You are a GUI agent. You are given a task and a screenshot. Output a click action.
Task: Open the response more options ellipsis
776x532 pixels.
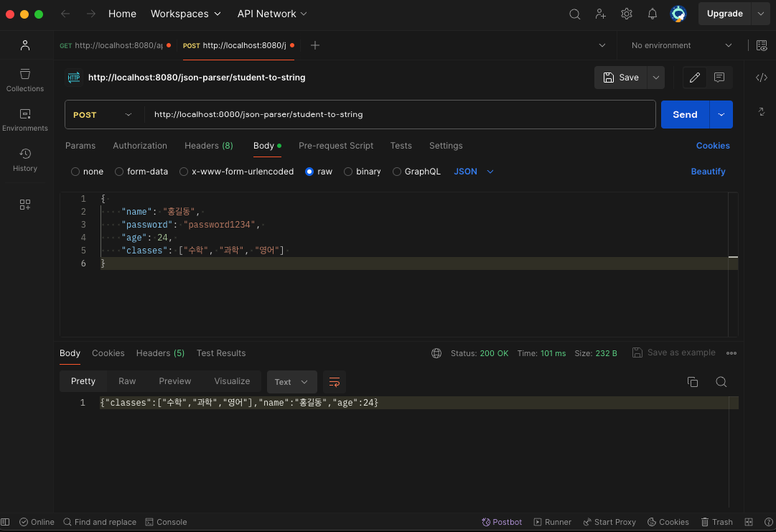(x=731, y=353)
